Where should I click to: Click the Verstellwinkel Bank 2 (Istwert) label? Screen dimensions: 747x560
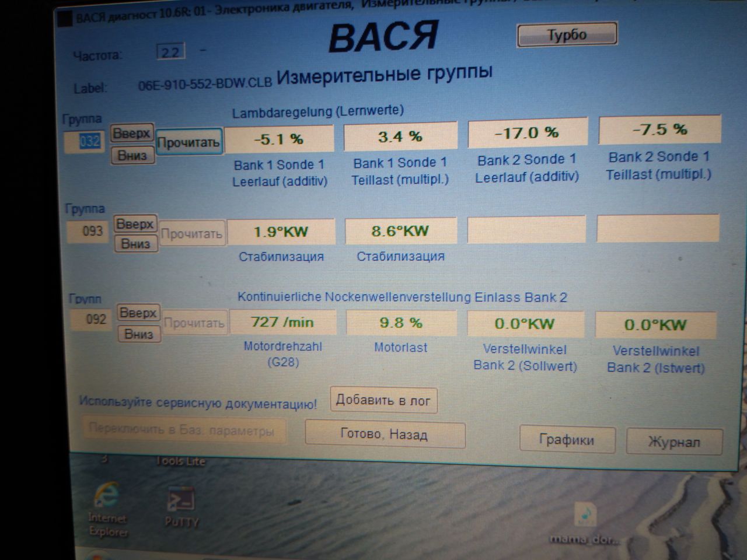pyautogui.click(x=656, y=359)
